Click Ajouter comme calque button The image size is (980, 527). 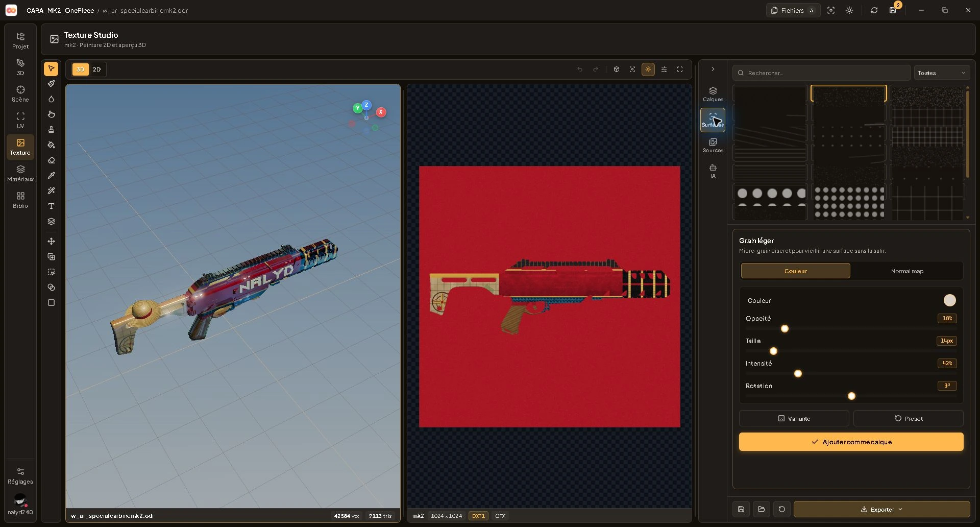tap(851, 442)
